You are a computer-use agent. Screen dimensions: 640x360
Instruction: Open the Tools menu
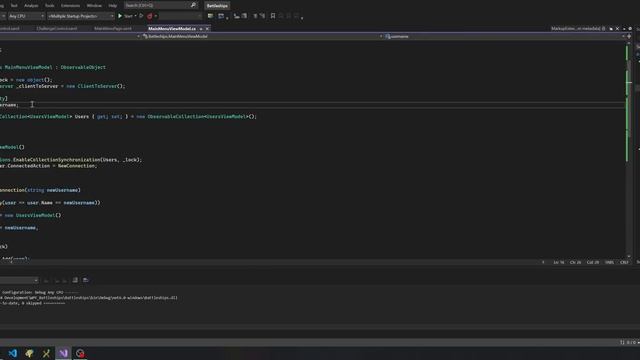pyautogui.click(x=49, y=6)
